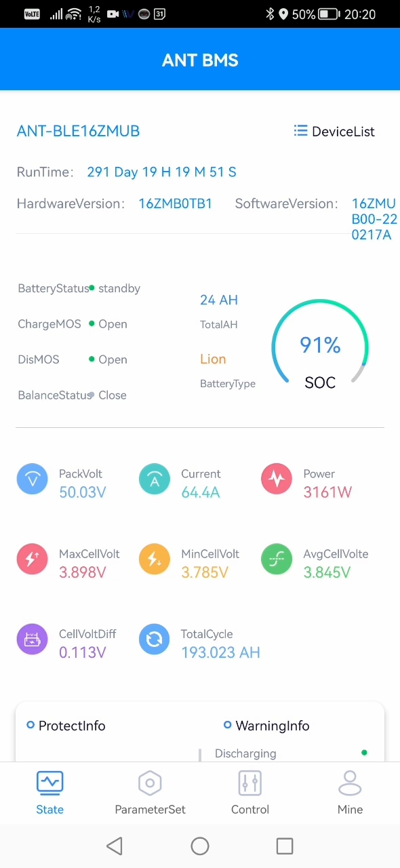Switch to the Control tab
This screenshot has height=868, width=400.
(250, 792)
